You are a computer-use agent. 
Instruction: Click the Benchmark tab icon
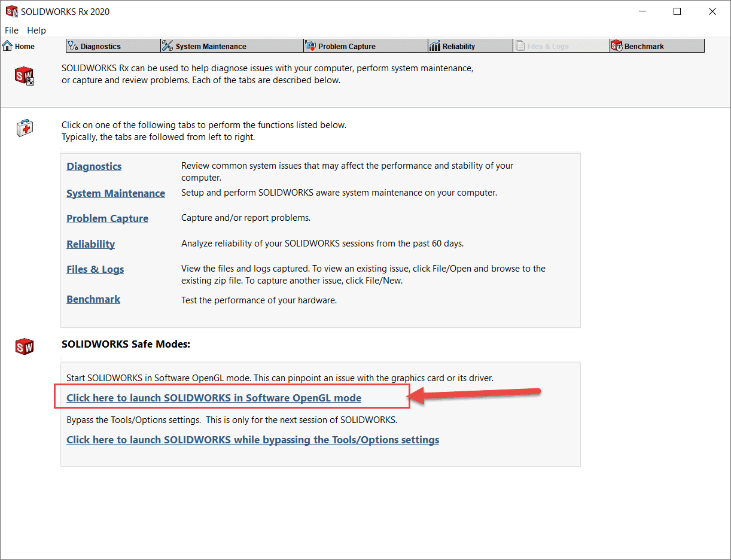[617, 46]
